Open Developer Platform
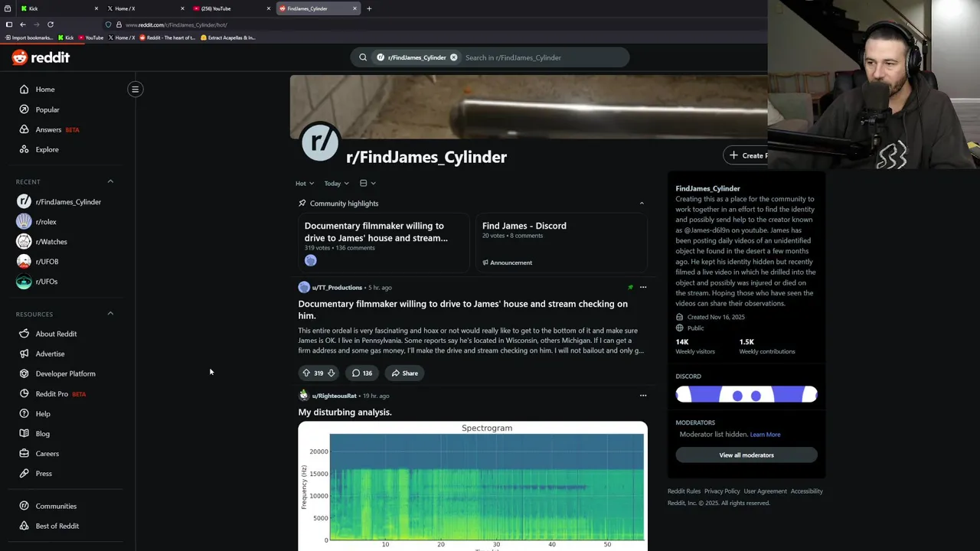The width and height of the screenshot is (980, 551). pos(65,373)
